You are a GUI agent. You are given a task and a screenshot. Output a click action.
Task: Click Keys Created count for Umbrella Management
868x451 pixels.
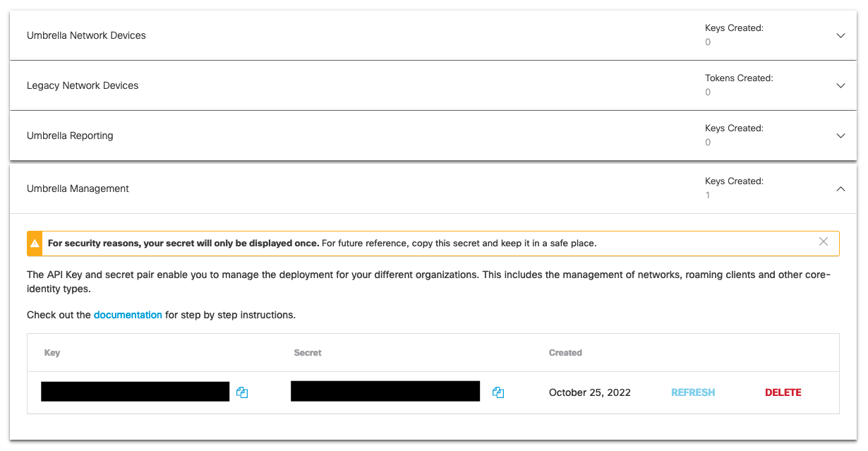pyautogui.click(x=708, y=195)
